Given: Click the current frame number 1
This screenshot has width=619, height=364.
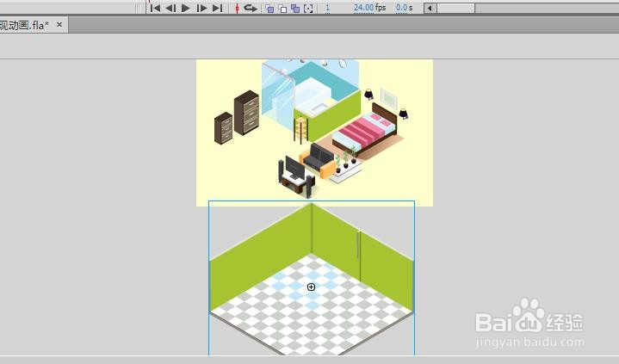Looking at the screenshot, I should click(327, 8).
